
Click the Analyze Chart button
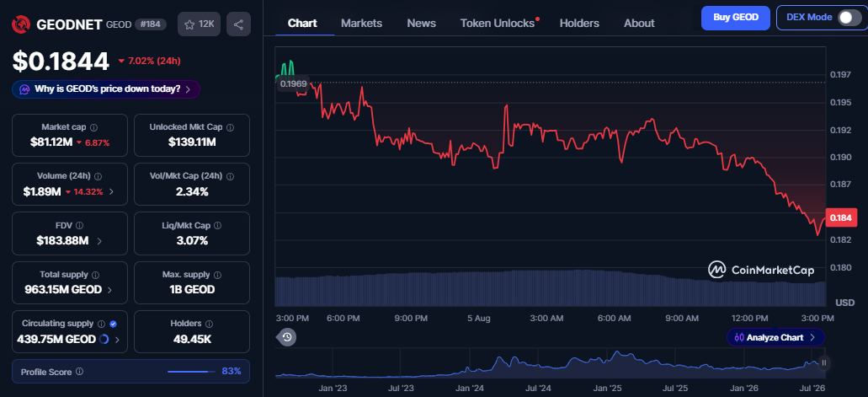[775, 337]
